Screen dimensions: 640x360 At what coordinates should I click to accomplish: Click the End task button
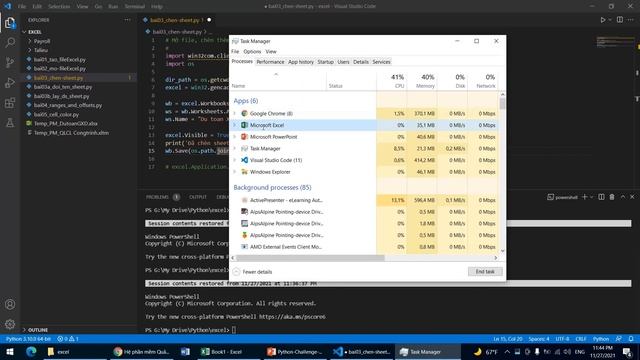pos(485,271)
